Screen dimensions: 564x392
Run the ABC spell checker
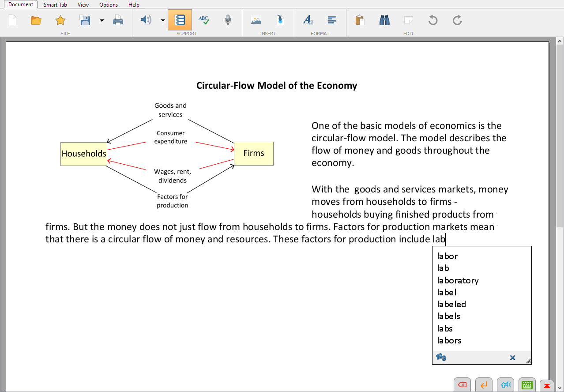203,20
